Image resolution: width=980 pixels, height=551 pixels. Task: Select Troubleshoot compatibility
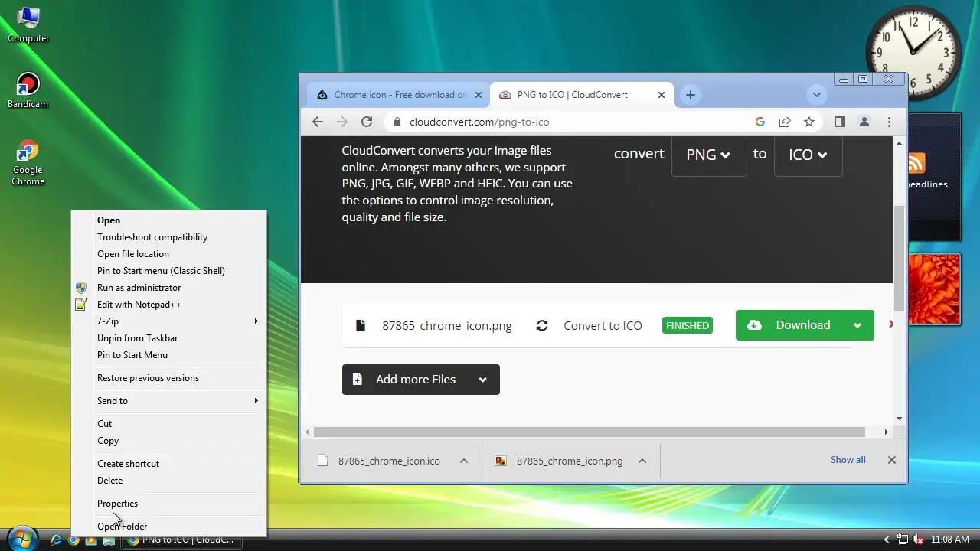pyautogui.click(x=168, y=237)
